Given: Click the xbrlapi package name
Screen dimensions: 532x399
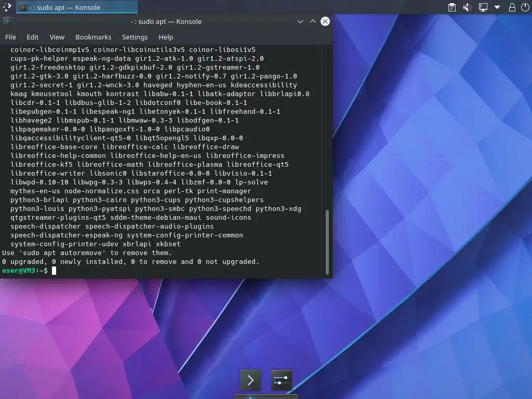Looking at the screenshot, I should pos(137,244).
